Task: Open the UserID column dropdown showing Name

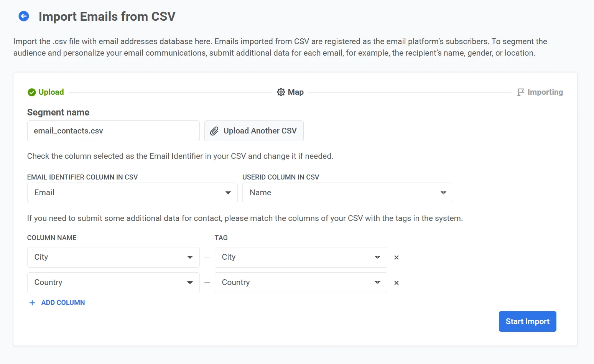Action: (x=443, y=193)
